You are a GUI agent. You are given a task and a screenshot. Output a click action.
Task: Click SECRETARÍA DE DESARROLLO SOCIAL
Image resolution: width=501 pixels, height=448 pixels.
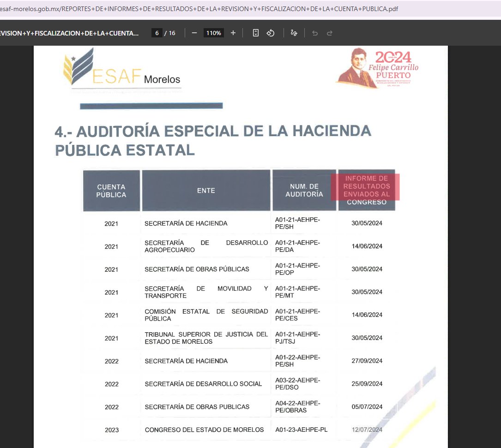(x=203, y=384)
